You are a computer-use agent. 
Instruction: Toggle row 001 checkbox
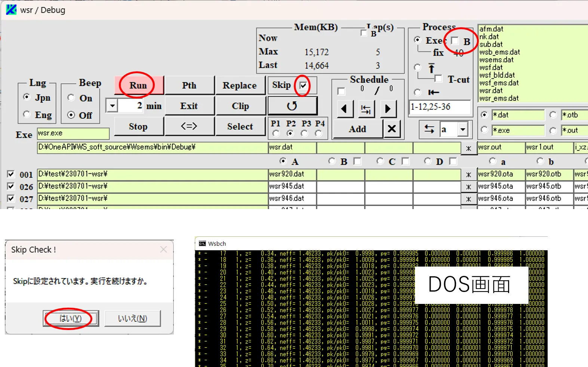[11, 174]
